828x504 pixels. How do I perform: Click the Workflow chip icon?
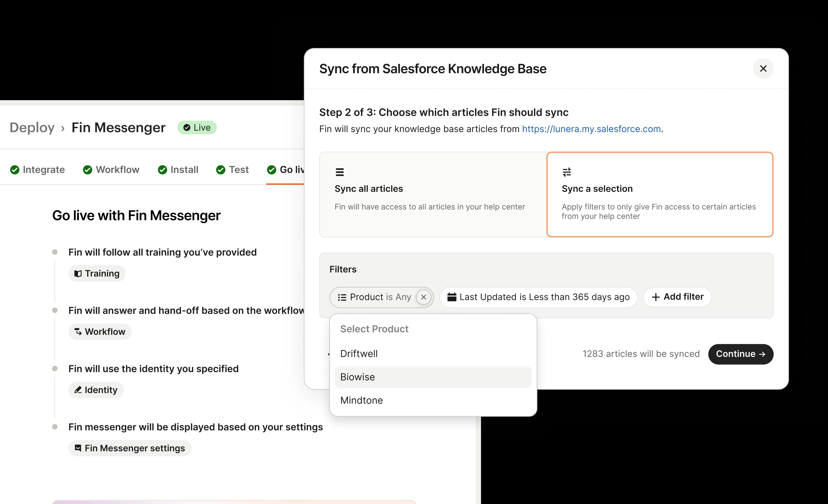tap(78, 331)
